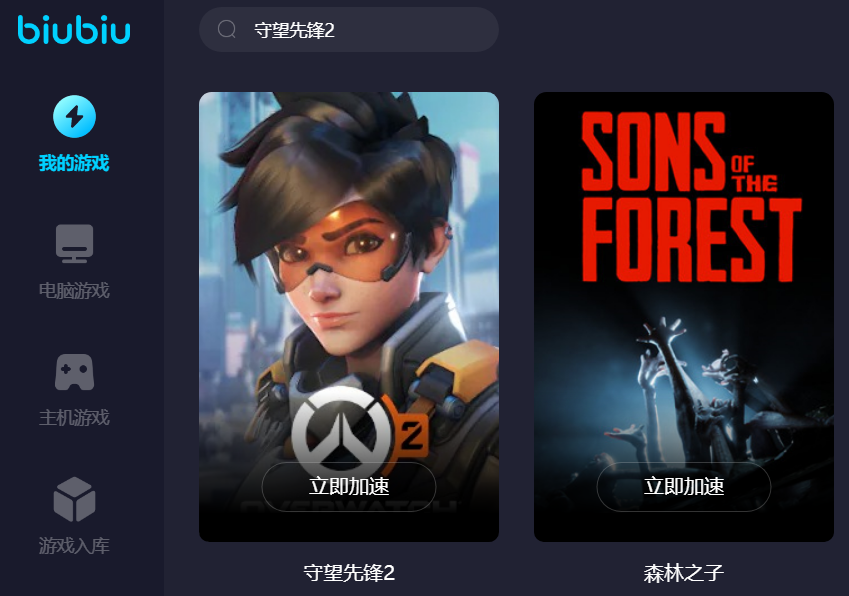The height and width of the screenshot is (596, 849).
Task: Click the 森林之子 title text below cover
Action: click(684, 573)
